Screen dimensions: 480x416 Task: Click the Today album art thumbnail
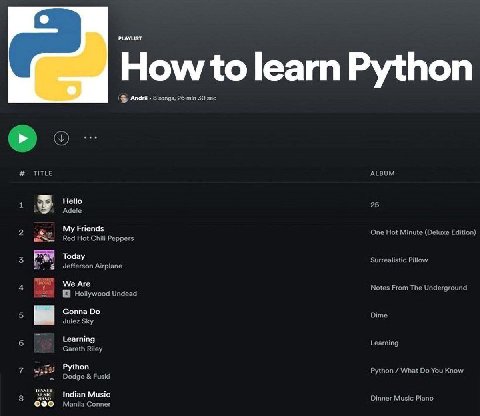click(x=44, y=260)
